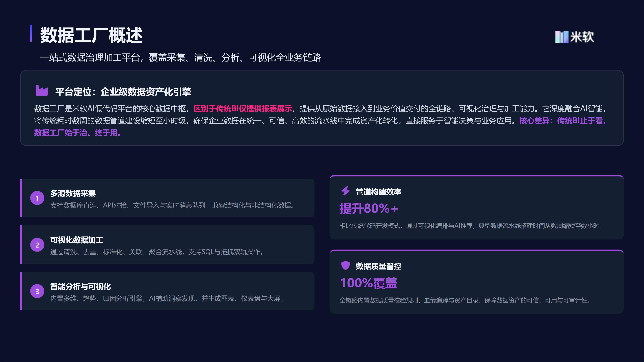644x362 pixels.
Task: Click the 数据质量管控 label
Action: (x=379, y=266)
